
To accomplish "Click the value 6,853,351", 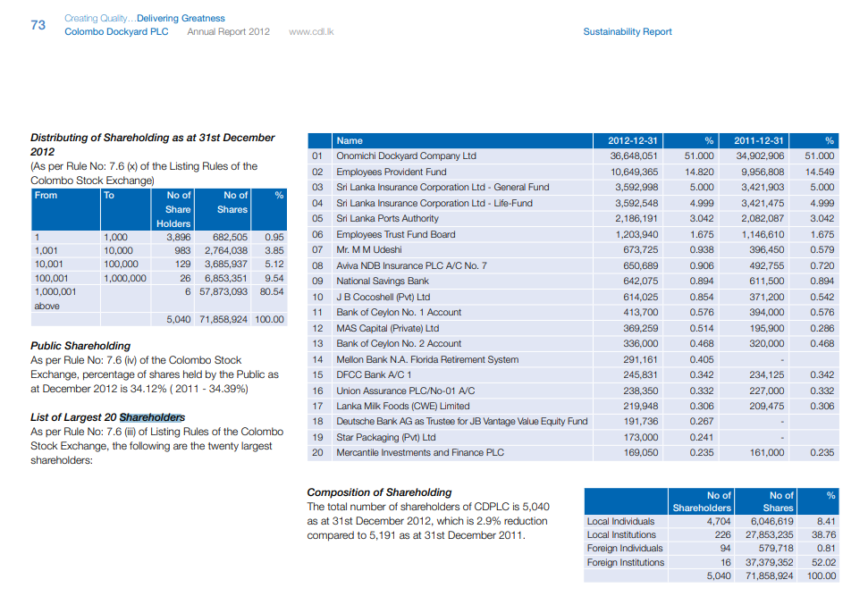I will pos(226,279).
